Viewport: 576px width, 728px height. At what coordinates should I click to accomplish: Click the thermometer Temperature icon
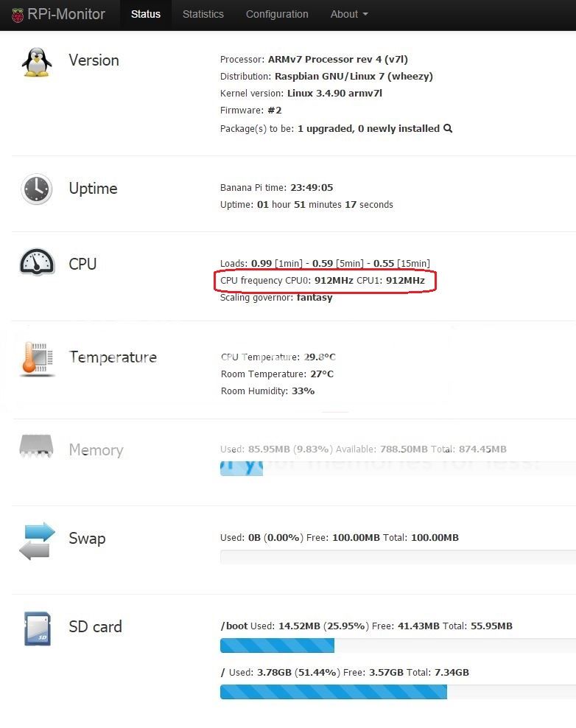tap(37, 358)
